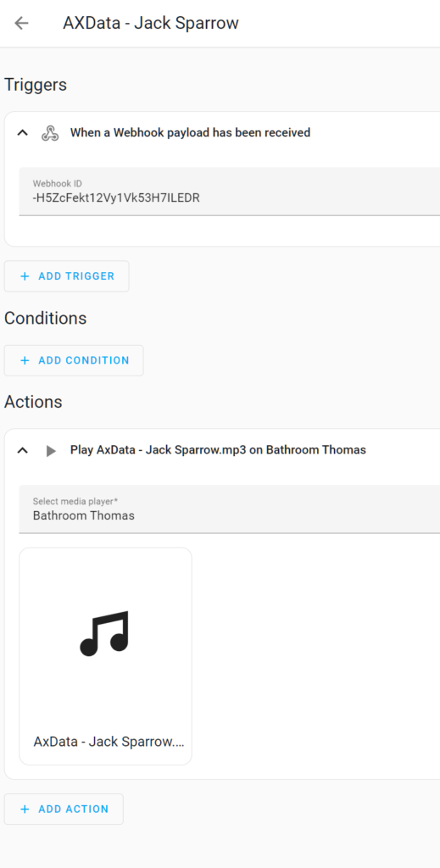This screenshot has width=440, height=868.
Task: Click ADD TRIGGER text label
Action: pyautogui.click(x=76, y=276)
